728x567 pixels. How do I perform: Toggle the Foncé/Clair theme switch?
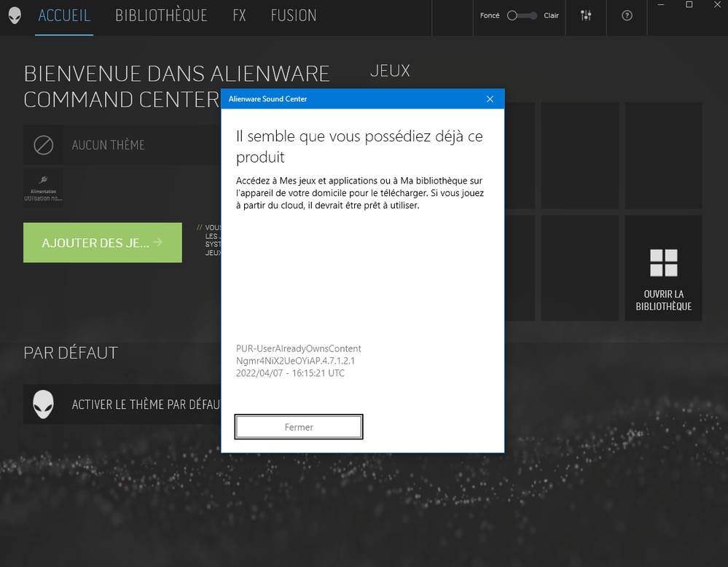click(x=522, y=16)
